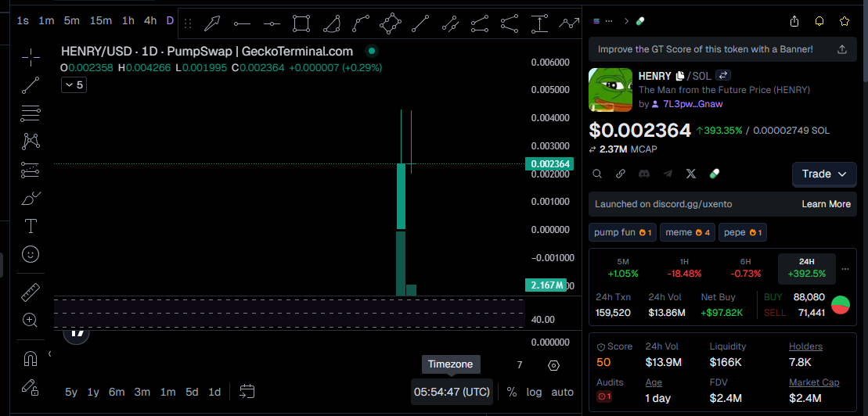Add HENRY to favorites with star icon
The height and width of the screenshot is (416, 868).
click(845, 21)
